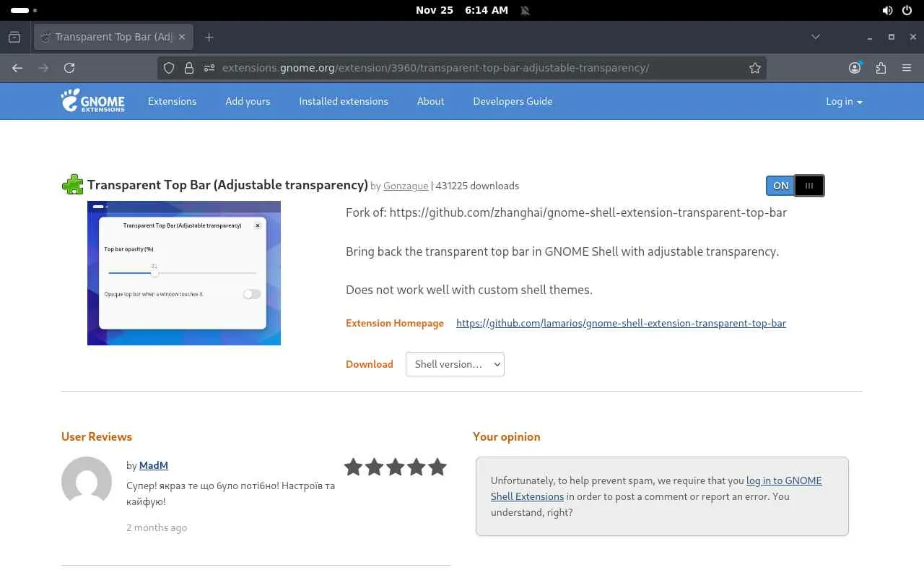The width and height of the screenshot is (924, 578).
Task: Open the Firefox hamburger menu
Action: point(907,68)
